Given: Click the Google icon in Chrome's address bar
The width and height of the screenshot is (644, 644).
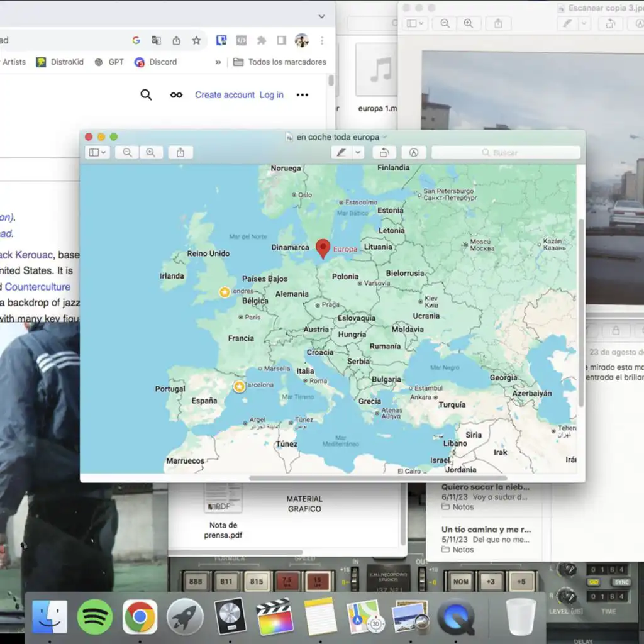Looking at the screenshot, I should click(x=136, y=40).
